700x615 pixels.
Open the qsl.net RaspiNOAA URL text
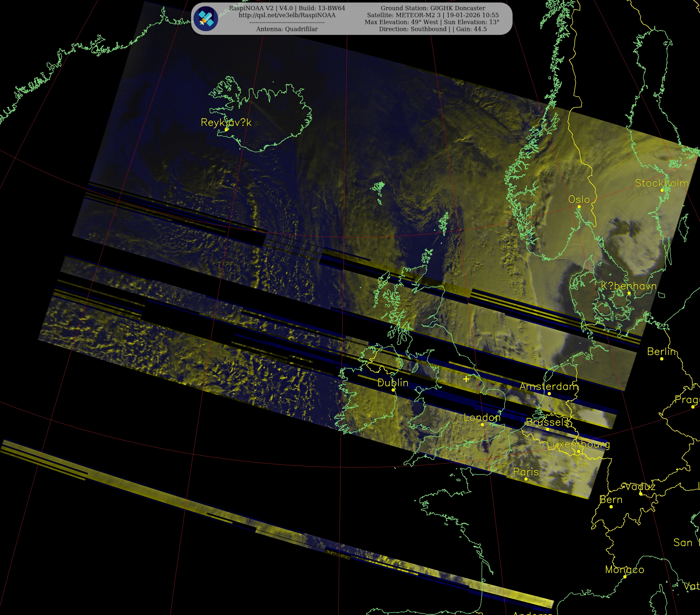pos(287,15)
